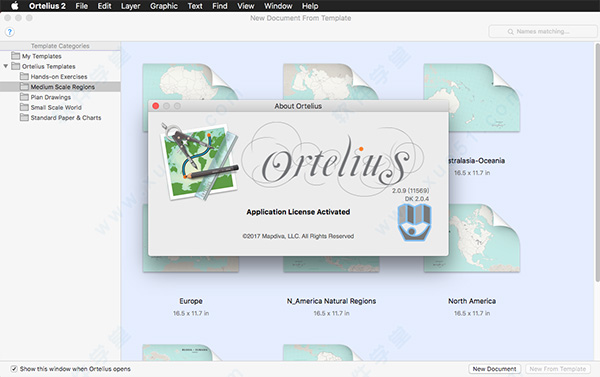Click the 2.0.9 (11569) version number
This screenshot has width=600, height=377.
pyautogui.click(x=410, y=191)
